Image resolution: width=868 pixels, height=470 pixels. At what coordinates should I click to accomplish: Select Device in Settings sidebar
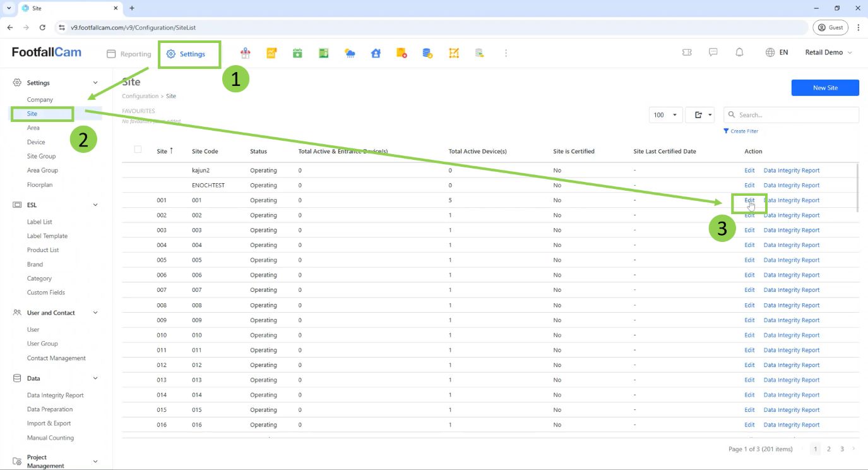[x=36, y=142]
